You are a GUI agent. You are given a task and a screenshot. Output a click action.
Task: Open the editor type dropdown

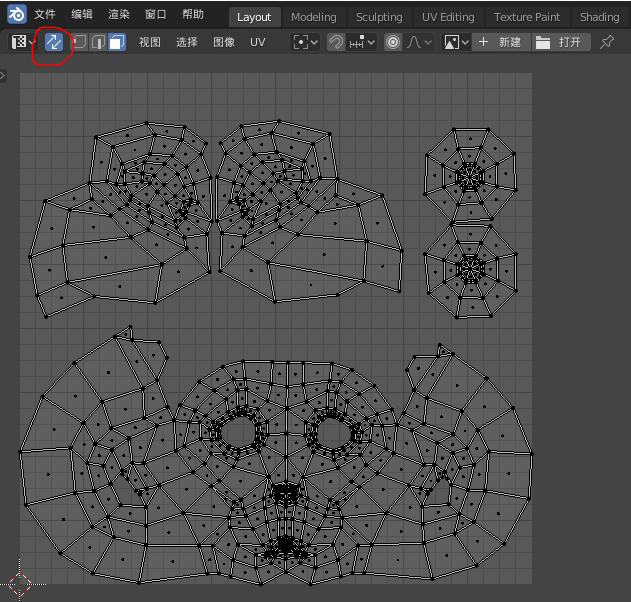(23, 42)
